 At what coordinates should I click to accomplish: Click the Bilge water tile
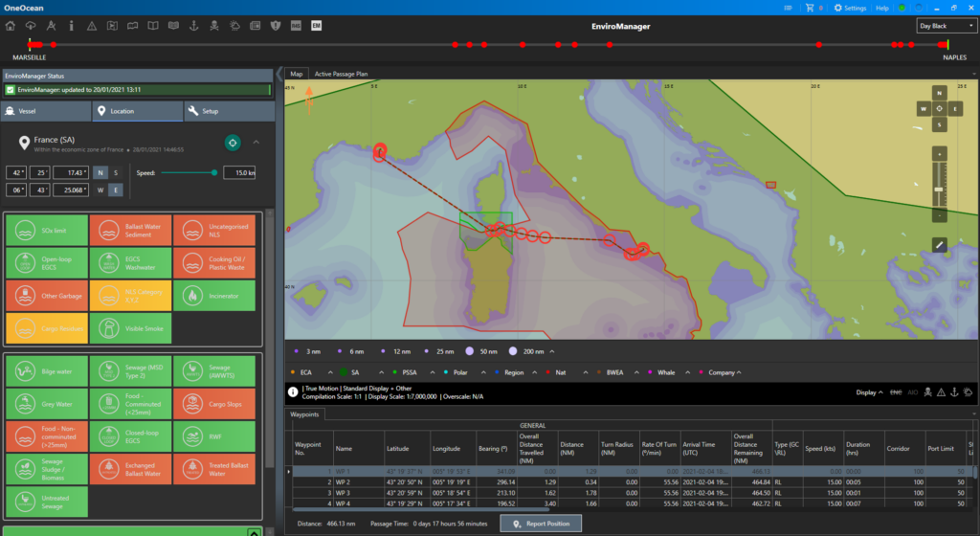tap(47, 371)
